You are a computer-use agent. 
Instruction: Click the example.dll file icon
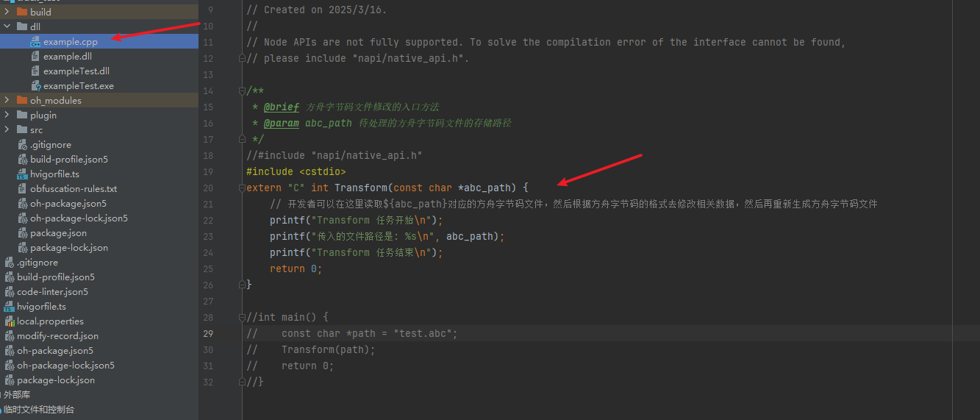(x=35, y=57)
